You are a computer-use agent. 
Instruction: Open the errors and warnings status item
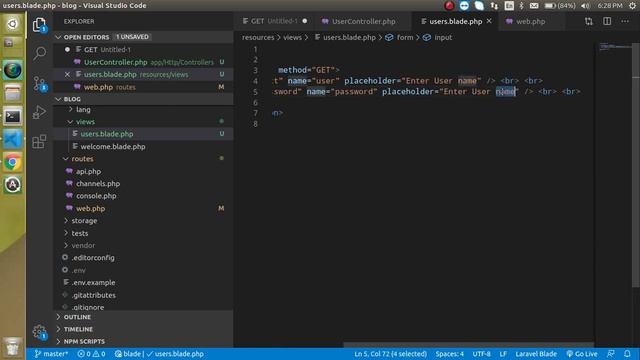click(x=91, y=354)
